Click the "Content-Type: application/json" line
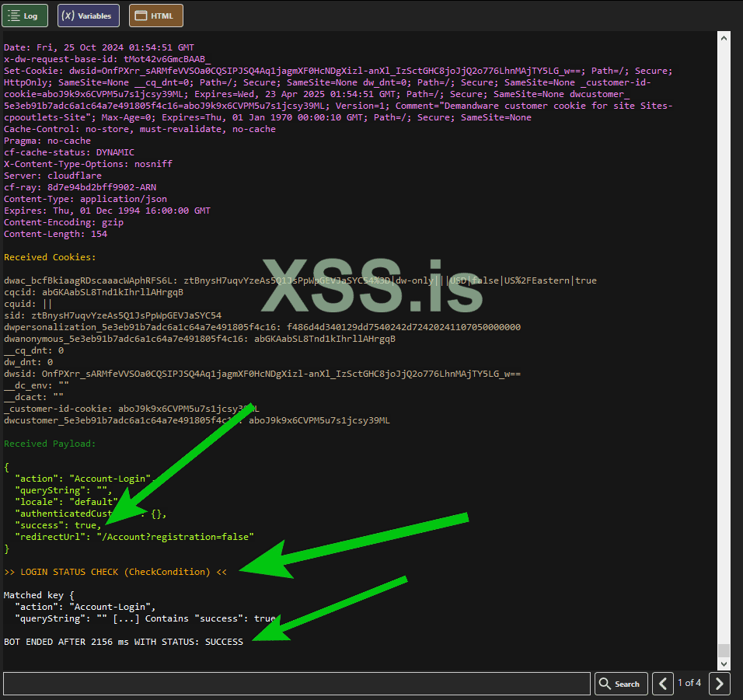Screen dimensions: 743x700 85,199
